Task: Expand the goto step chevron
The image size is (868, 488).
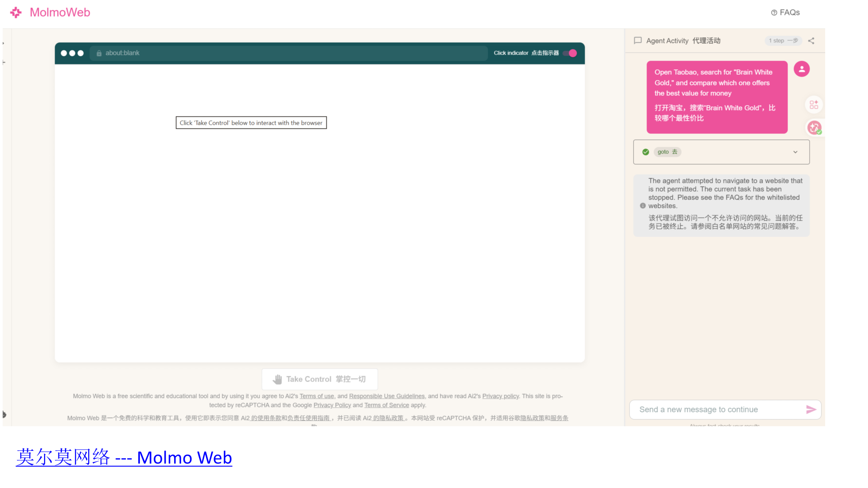Action: tap(796, 152)
